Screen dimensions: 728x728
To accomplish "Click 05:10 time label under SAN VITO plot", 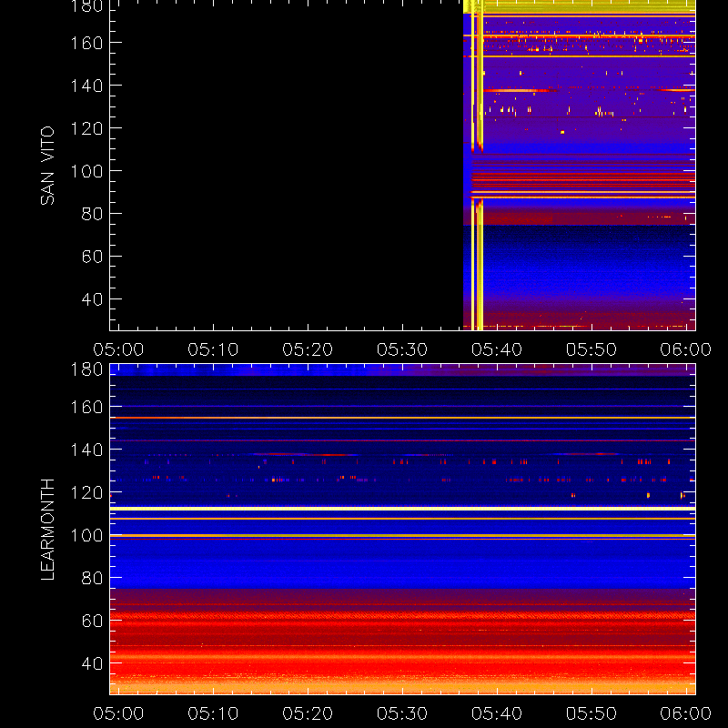I will 213,349.
